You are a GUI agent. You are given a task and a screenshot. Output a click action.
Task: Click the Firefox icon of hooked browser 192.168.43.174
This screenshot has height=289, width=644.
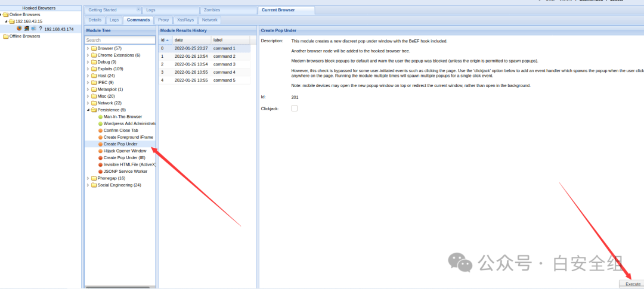(19, 29)
